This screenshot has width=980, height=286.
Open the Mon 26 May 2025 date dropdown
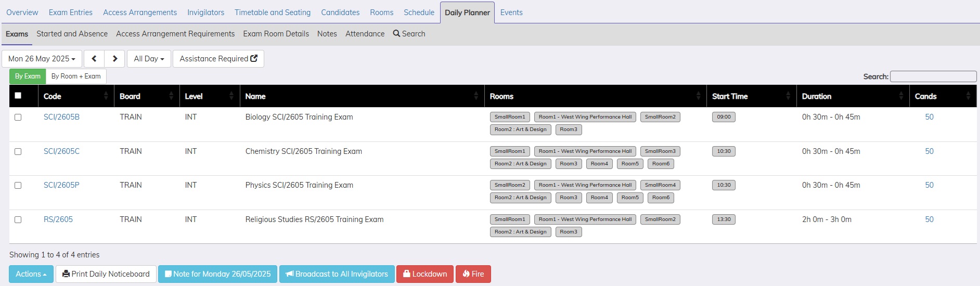coord(42,59)
